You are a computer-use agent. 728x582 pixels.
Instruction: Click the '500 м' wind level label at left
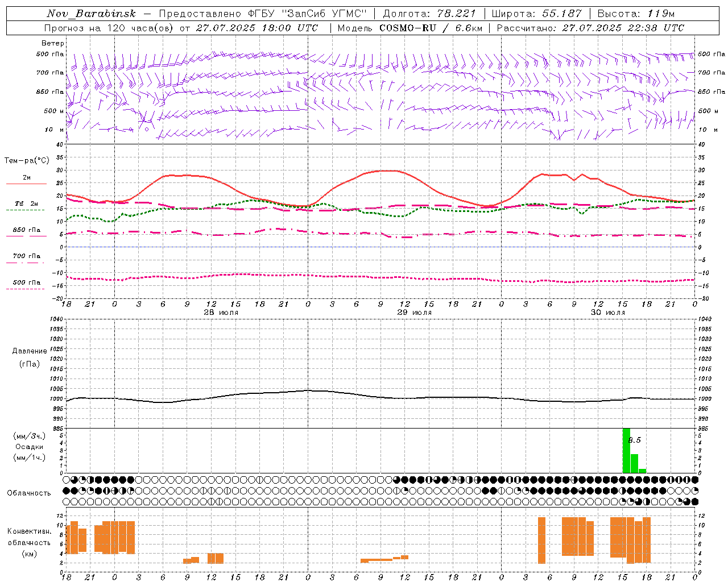point(55,111)
